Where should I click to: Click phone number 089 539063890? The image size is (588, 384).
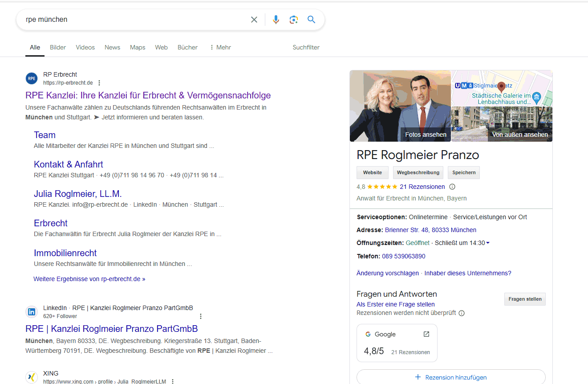(404, 256)
